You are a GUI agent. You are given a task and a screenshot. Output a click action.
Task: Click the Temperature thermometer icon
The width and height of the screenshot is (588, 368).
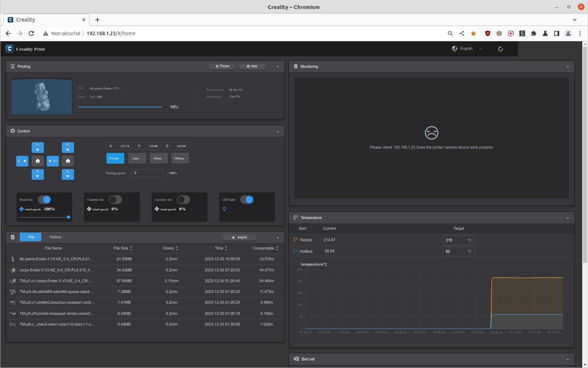[x=296, y=218]
